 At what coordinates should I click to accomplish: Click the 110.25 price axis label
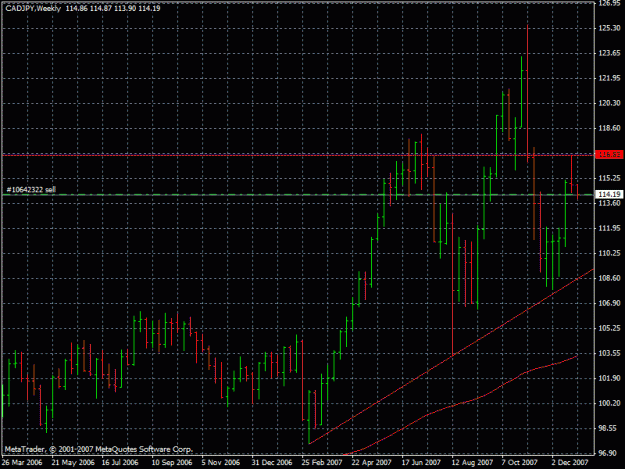click(x=609, y=253)
